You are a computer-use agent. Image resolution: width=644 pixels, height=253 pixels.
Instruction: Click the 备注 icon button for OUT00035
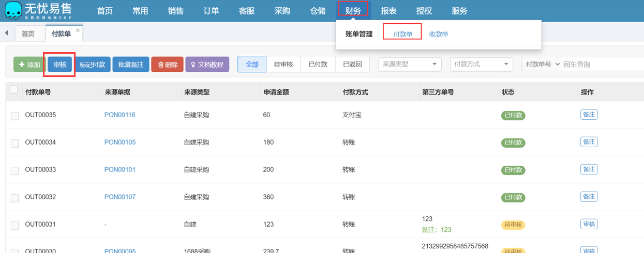click(x=589, y=114)
